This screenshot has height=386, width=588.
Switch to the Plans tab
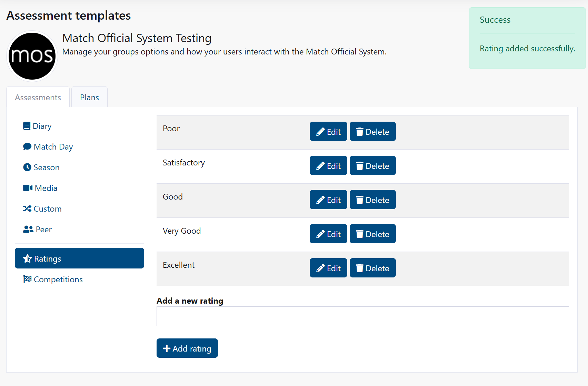(x=89, y=97)
